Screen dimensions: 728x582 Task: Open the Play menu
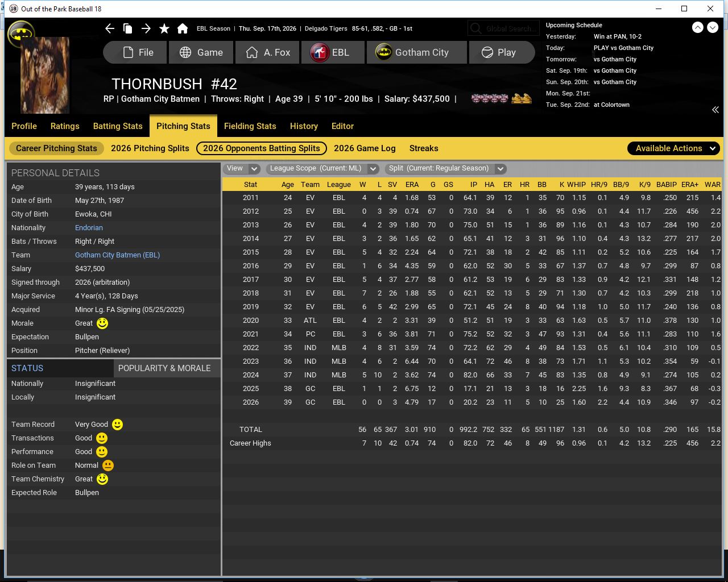(x=502, y=52)
